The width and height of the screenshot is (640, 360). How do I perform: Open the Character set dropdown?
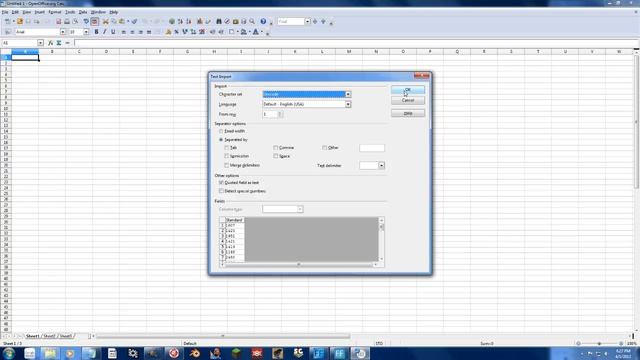[x=348, y=94]
